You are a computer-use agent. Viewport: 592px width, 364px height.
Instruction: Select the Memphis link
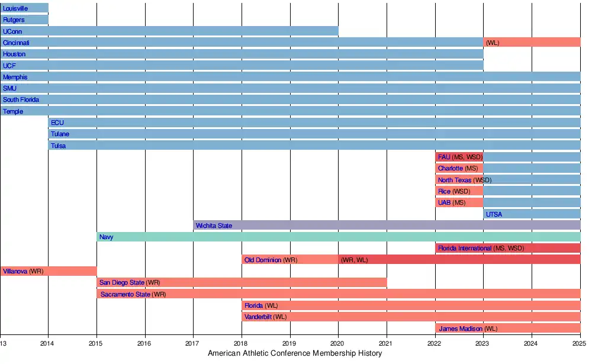15,77
